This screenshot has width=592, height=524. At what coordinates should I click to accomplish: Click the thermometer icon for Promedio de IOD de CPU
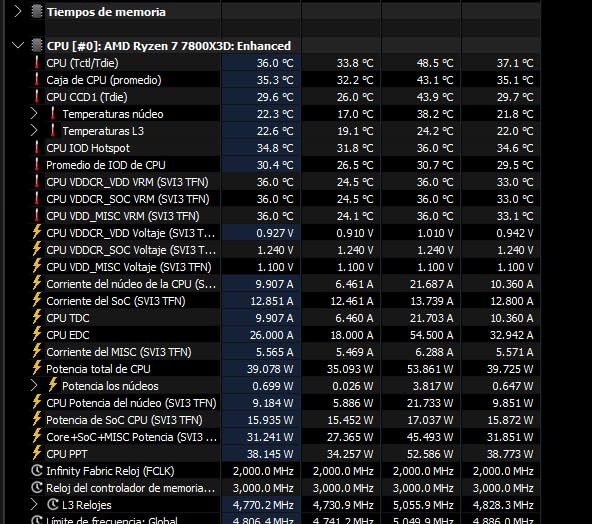click(x=37, y=165)
